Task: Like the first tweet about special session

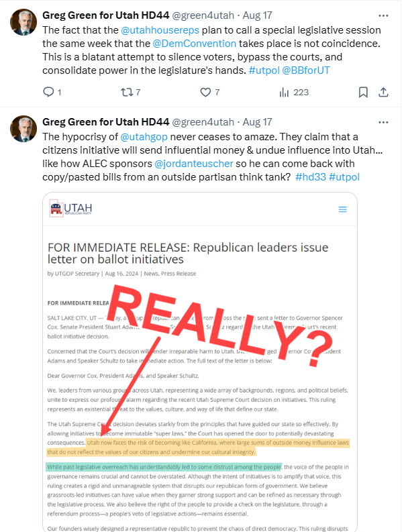Action: (210, 92)
